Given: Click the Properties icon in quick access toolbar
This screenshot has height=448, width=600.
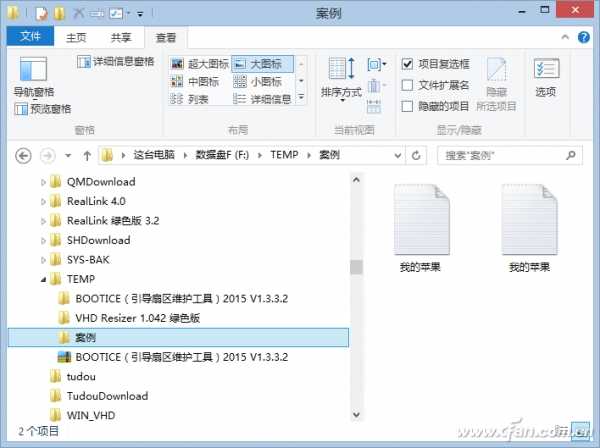Looking at the screenshot, I should click(x=41, y=13).
